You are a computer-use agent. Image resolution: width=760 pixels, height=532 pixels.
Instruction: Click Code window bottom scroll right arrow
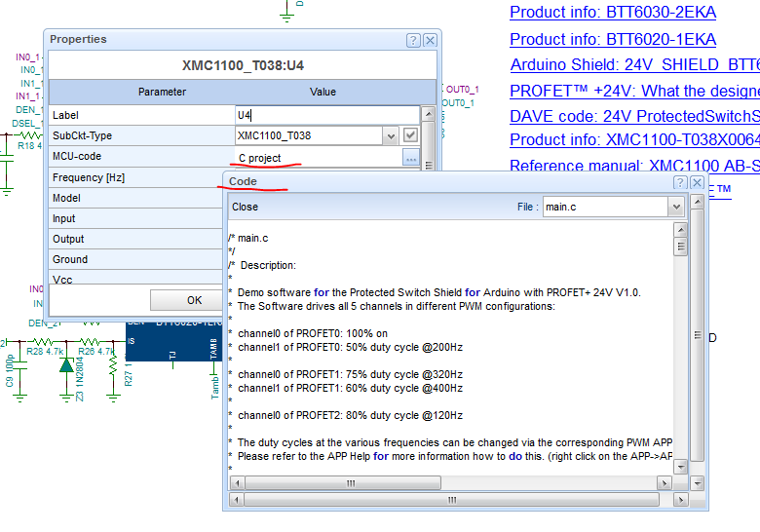tap(680, 500)
